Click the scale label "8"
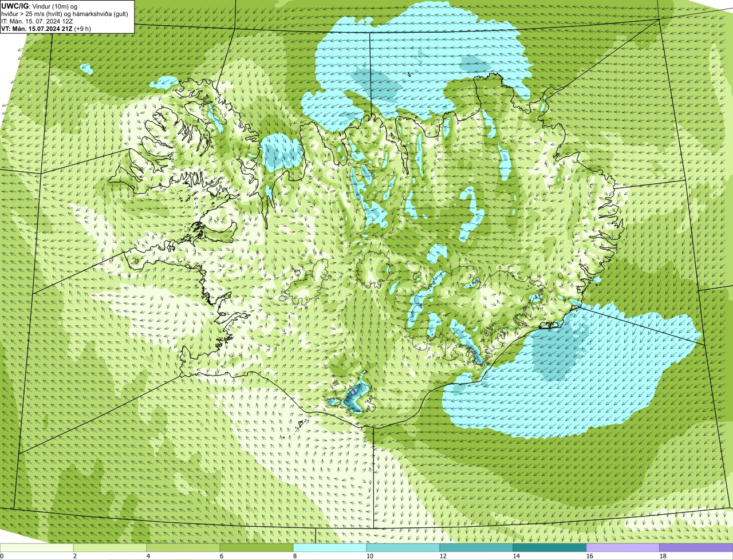 pyautogui.click(x=295, y=556)
